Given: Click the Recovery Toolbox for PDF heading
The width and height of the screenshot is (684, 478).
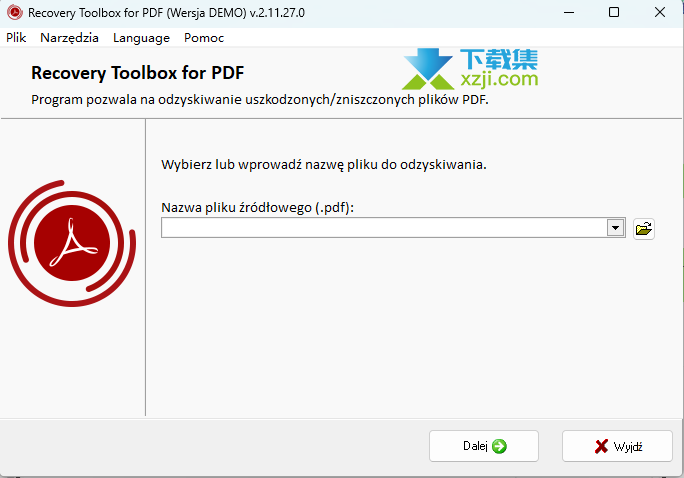Looking at the screenshot, I should pyautogui.click(x=137, y=73).
